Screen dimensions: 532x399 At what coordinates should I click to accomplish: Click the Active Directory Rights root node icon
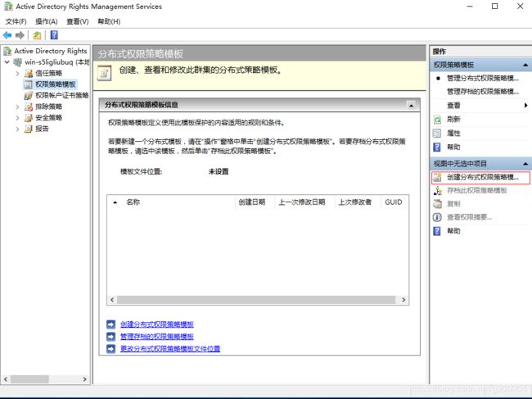click(x=7, y=51)
